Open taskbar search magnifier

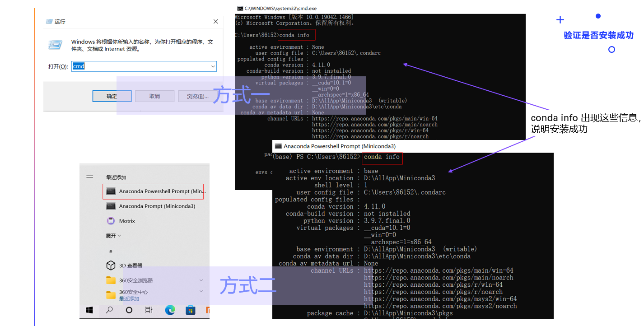tap(109, 310)
